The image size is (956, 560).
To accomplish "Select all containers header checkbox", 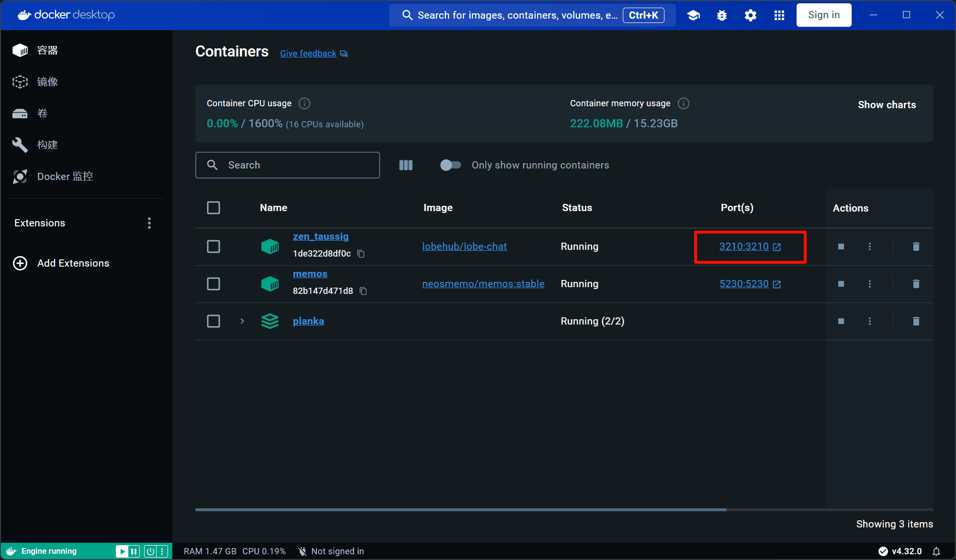I will point(214,208).
